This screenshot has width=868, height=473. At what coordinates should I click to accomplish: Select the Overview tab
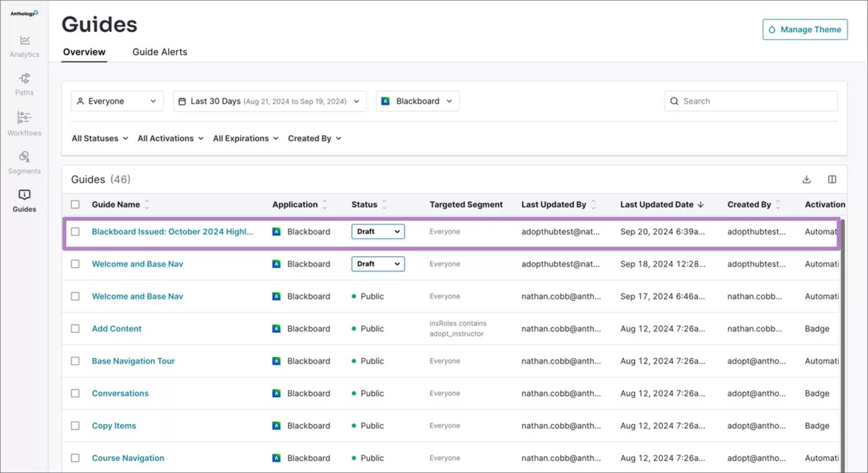pos(83,52)
